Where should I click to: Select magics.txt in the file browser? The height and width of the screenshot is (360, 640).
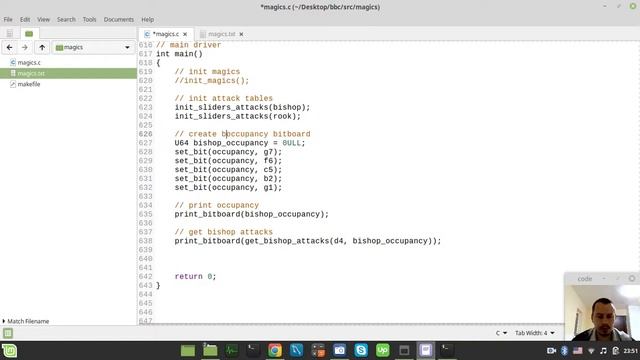pos(68,73)
